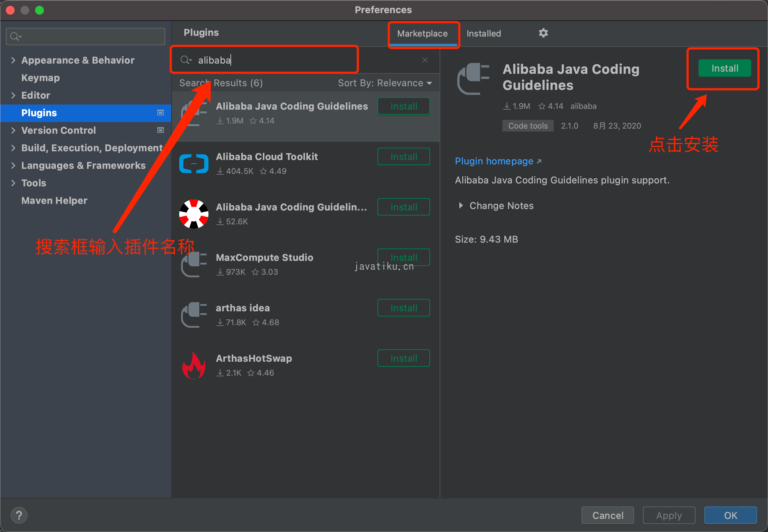Click the settings search magnifier icon in sidebar
This screenshot has height=532, width=768.
16,37
